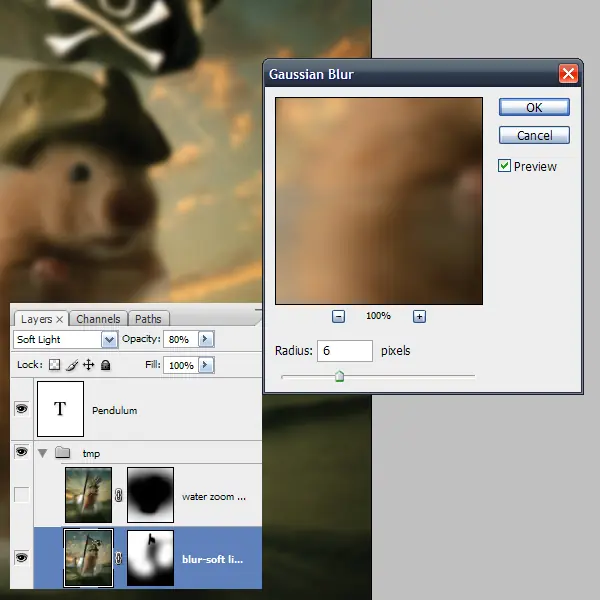Viewport: 600px width, 600px height.
Task: Confirm Gaussian Blur with OK
Action: 534,108
